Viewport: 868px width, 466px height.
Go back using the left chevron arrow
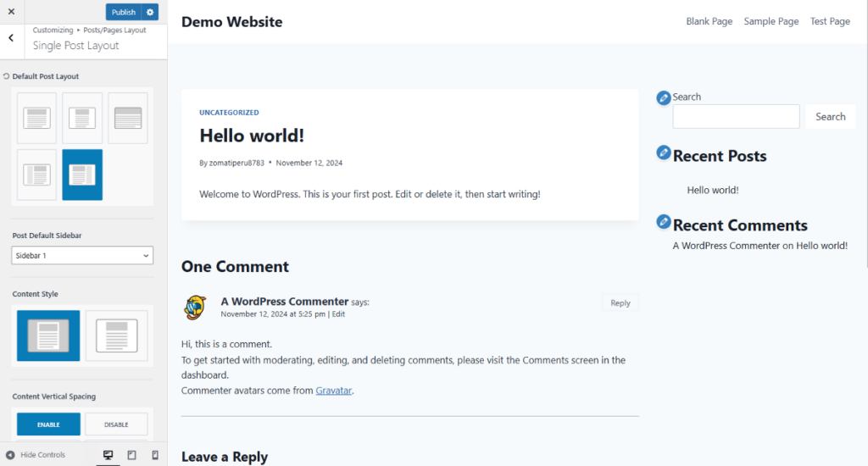point(11,37)
